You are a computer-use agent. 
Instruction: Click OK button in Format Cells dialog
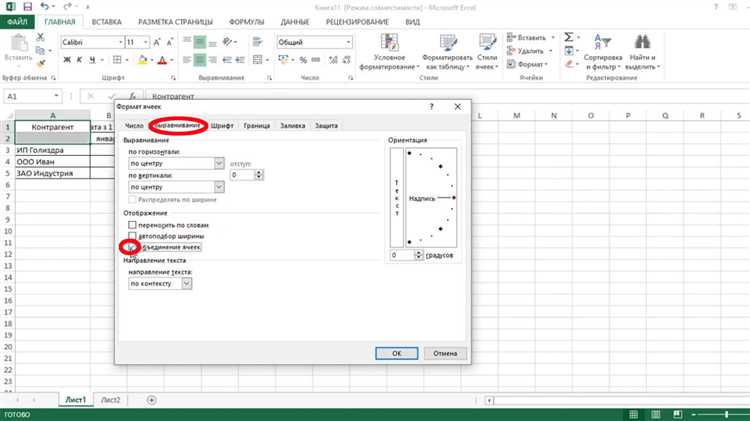[x=397, y=353]
